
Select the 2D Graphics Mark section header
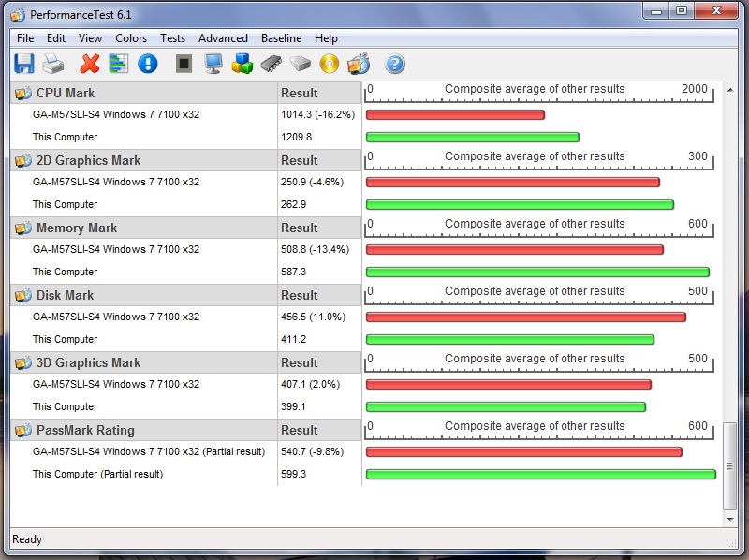pyautogui.click(x=144, y=160)
